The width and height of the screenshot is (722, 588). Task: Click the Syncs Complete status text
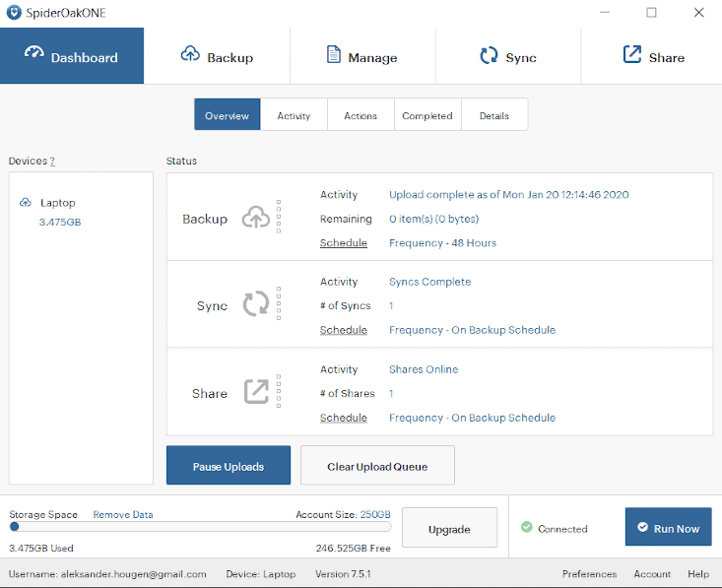[x=430, y=282]
